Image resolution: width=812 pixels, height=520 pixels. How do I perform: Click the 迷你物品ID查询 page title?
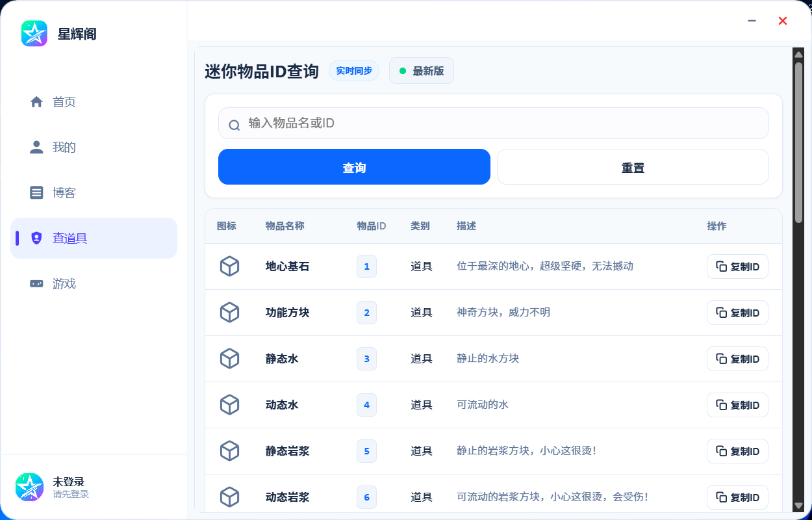(x=262, y=71)
